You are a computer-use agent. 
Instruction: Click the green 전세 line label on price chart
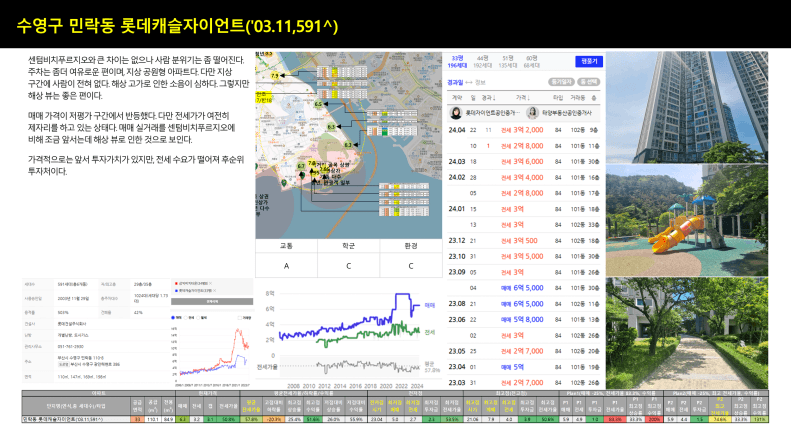(430, 332)
